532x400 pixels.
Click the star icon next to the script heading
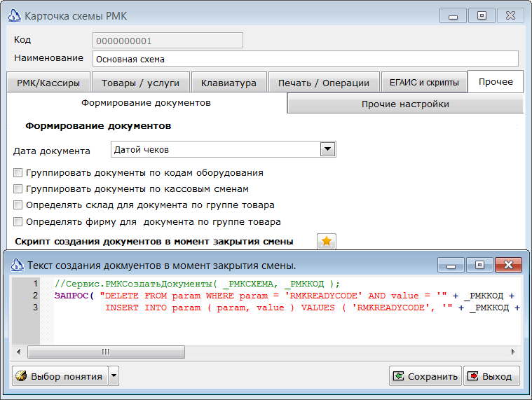point(327,242)
